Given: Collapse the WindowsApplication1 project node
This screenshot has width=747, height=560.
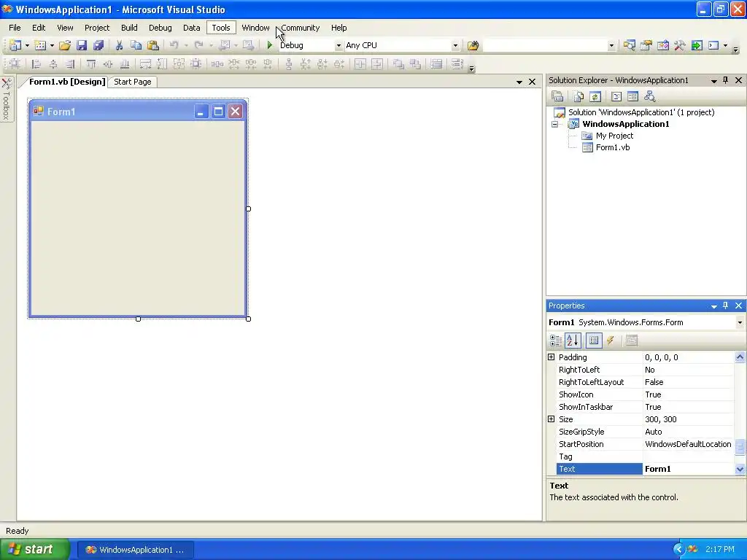Looking at the screenshot, I should (555, 124).
